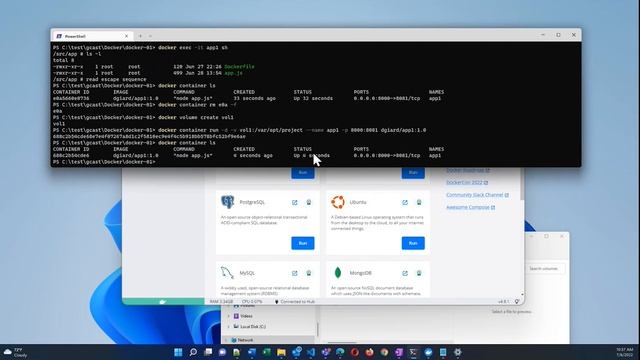Click the Connected to Hub status
Viewport: 640px width, 360px height.
tap(294, 302)
